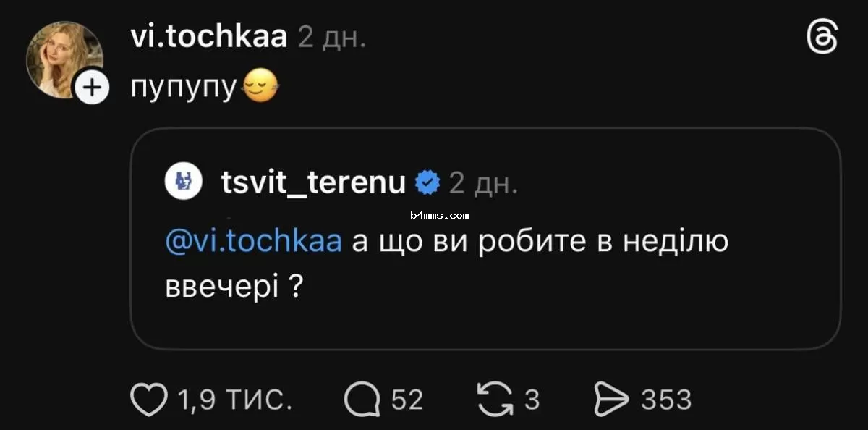Image resolution: width=868 pixels, height=430 pixels.
Task: Open tsvit_terenu's profile from the username
Action: pyautogui.click(x=313, y=182)
